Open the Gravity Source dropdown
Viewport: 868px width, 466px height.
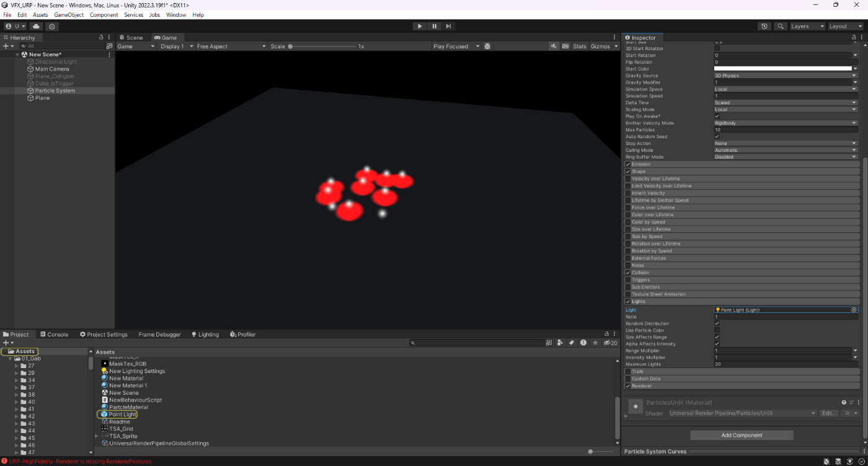point(786,76)
